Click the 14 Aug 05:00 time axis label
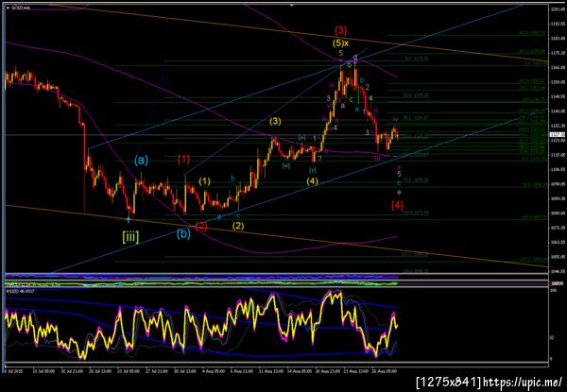The image size is (567, 392). click(298, 371)
